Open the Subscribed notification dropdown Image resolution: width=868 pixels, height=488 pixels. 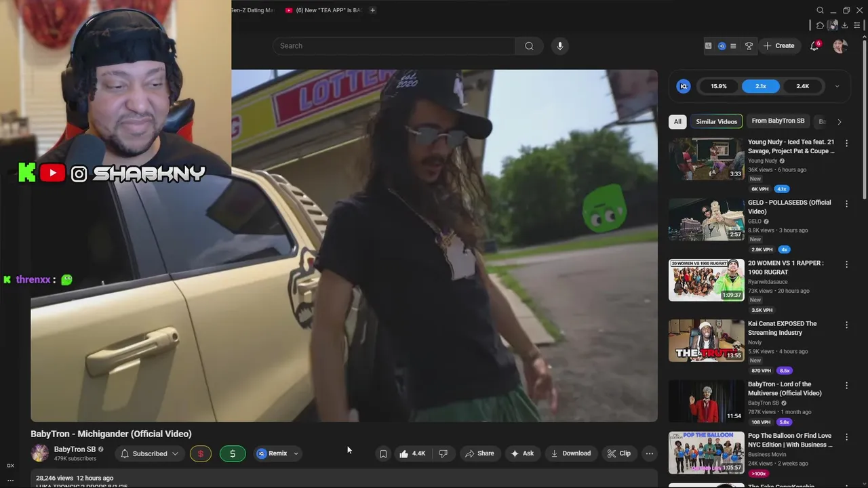(149, 453)
